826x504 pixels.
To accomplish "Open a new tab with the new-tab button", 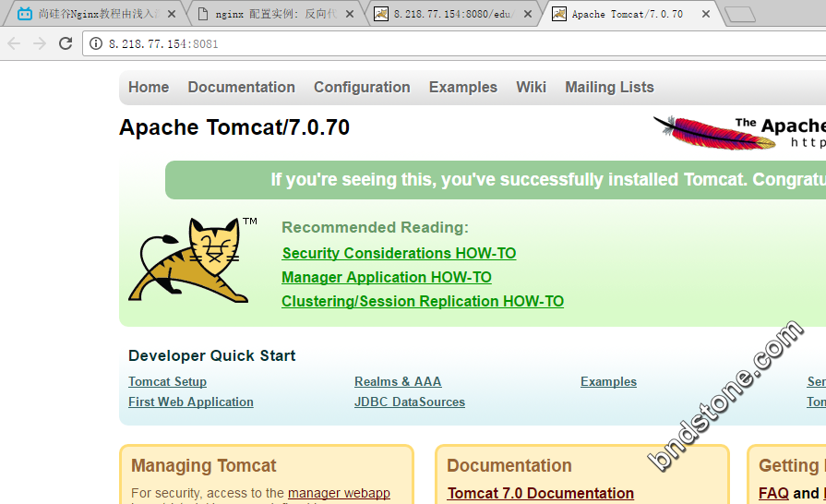I will point(740,15).
